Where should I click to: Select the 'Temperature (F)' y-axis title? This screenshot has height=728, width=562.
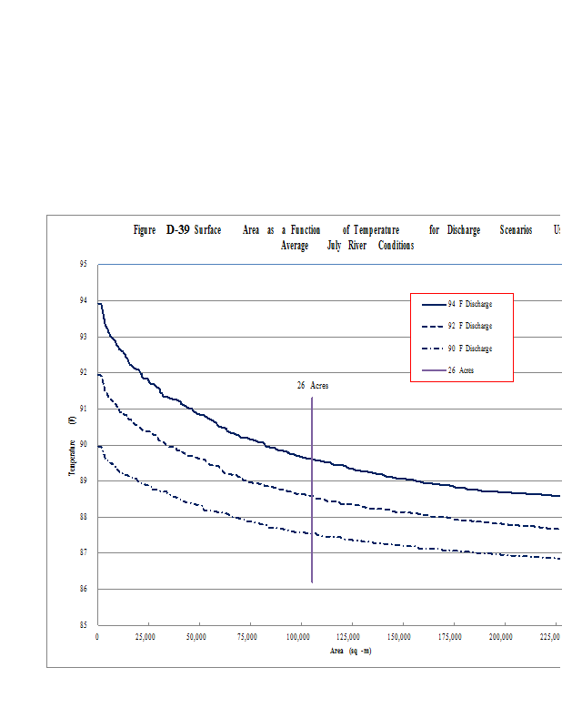point(71,445)
